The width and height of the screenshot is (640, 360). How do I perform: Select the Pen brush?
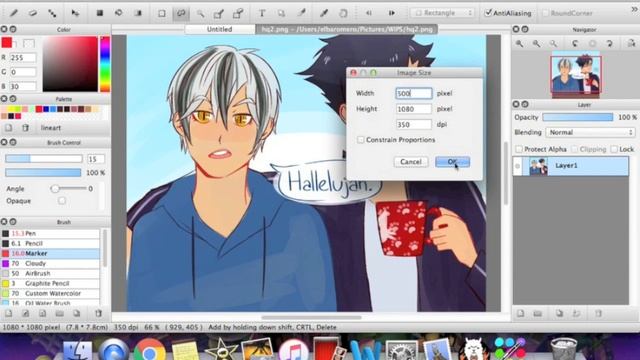tap(50, 233)
